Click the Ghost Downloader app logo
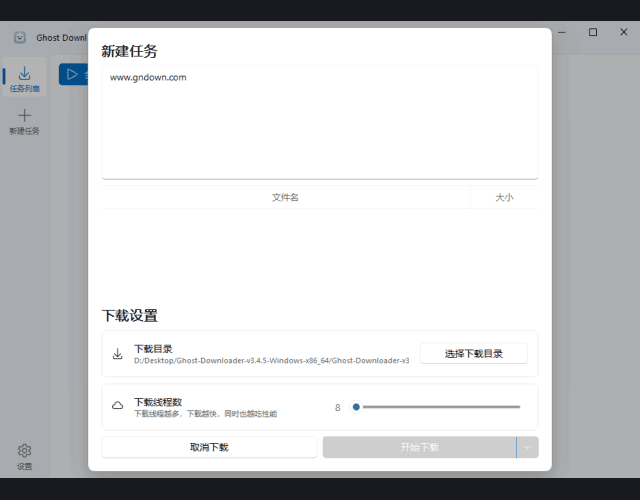The height and width of the screenshot is (500, 640). click(x=20, y=38)
